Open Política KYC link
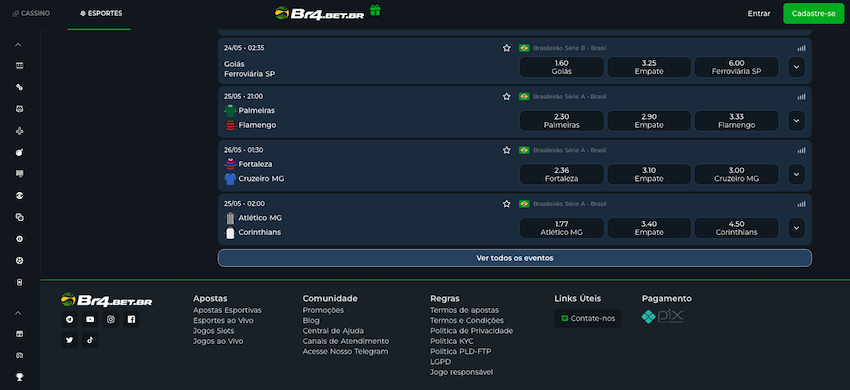Viewport: 850px width, 390px height. 452,341
